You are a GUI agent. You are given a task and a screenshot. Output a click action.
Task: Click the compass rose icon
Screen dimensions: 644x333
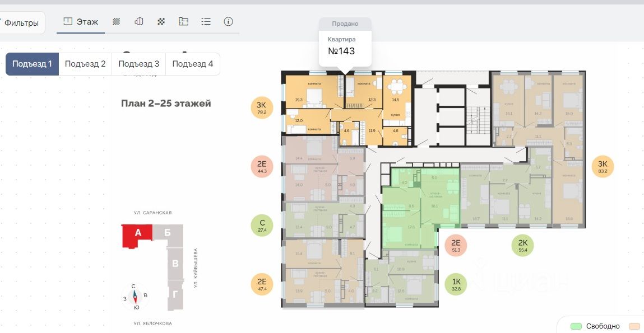click(135, 297)
